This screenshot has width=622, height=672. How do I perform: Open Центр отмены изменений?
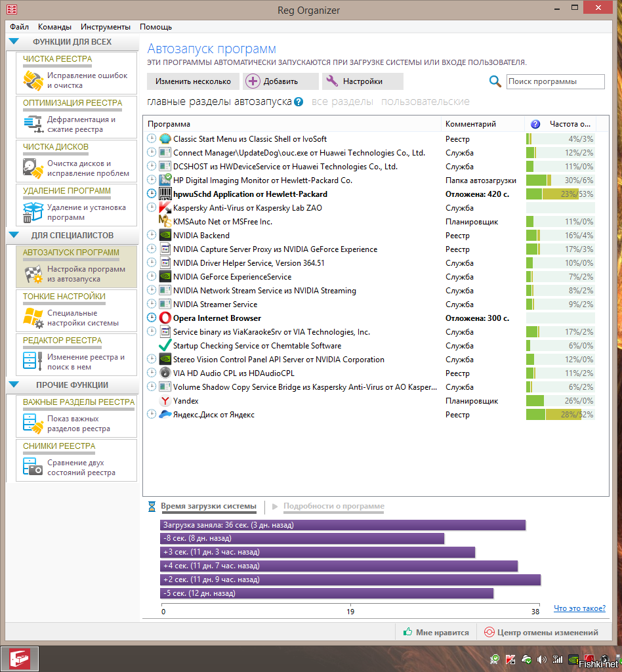click(x=541, y=632)
